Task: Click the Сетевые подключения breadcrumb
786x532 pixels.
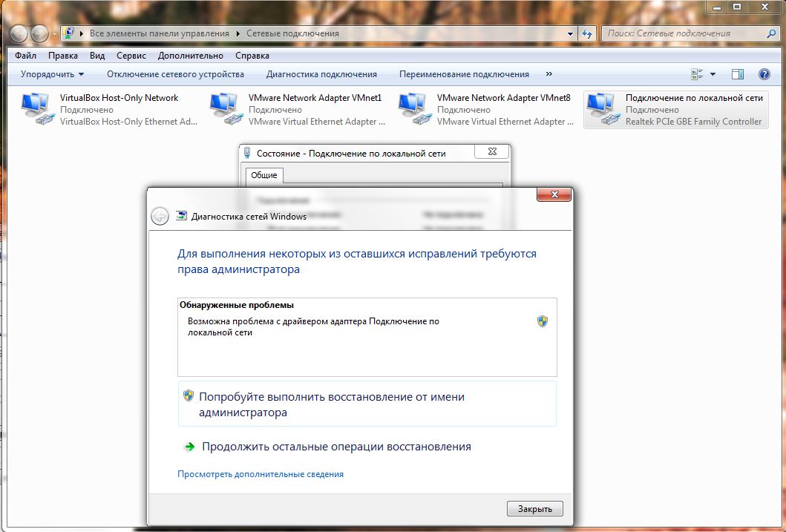Action: coord(292,33)
